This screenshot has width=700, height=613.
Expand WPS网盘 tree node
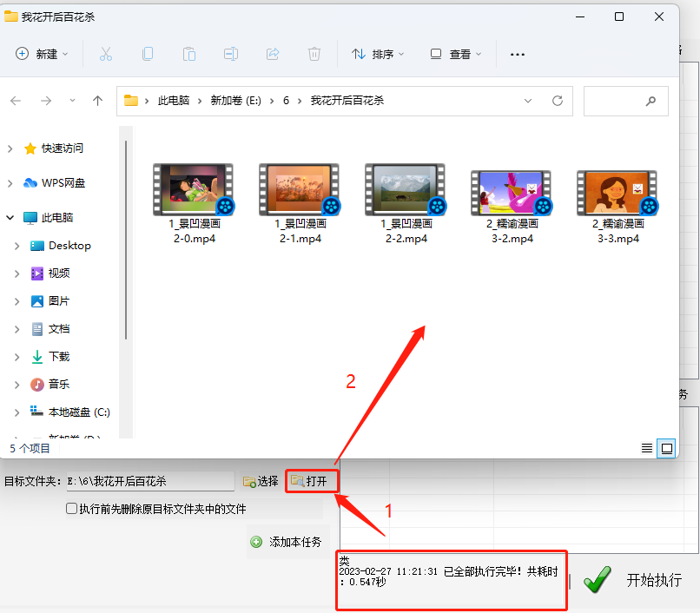(10, 183)
